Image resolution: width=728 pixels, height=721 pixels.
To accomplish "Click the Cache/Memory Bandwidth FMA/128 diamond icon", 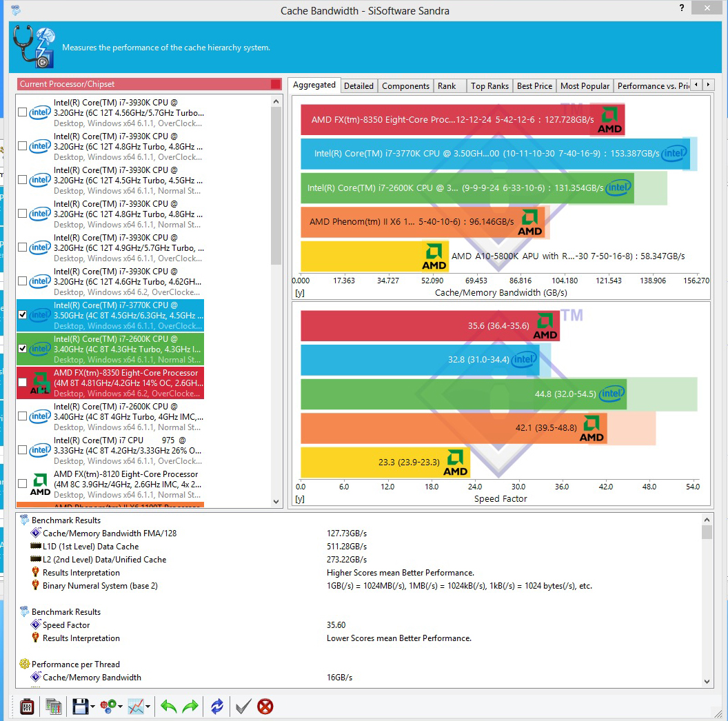I will point(36,533).
